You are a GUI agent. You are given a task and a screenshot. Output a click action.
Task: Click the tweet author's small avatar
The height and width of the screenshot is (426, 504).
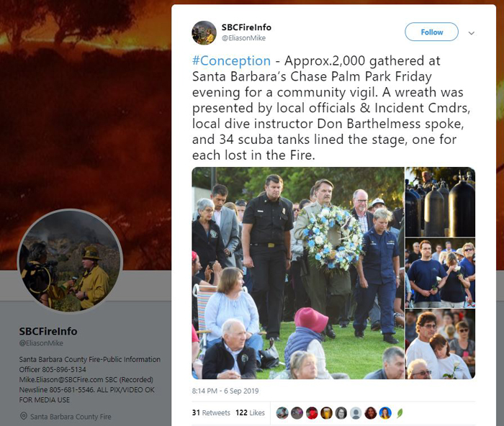[x=204, y=33]
